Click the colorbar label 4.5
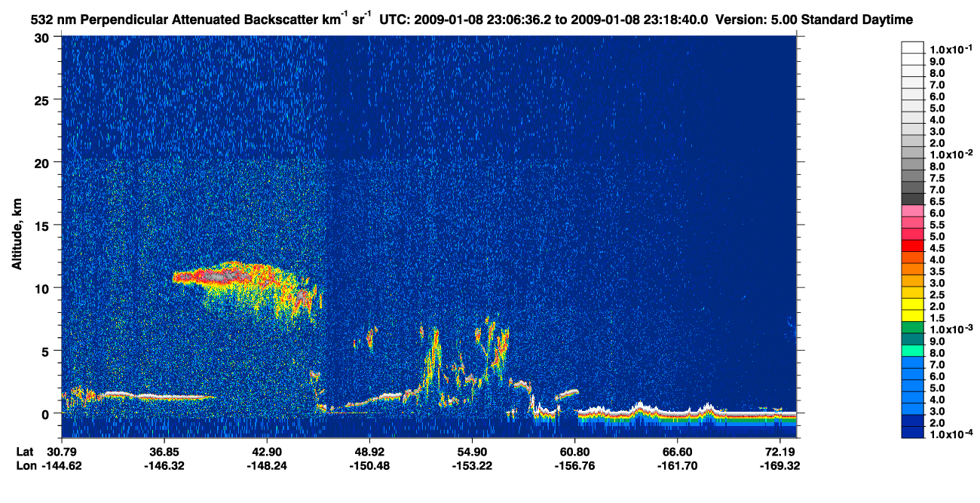 click(x=938, y=247)
